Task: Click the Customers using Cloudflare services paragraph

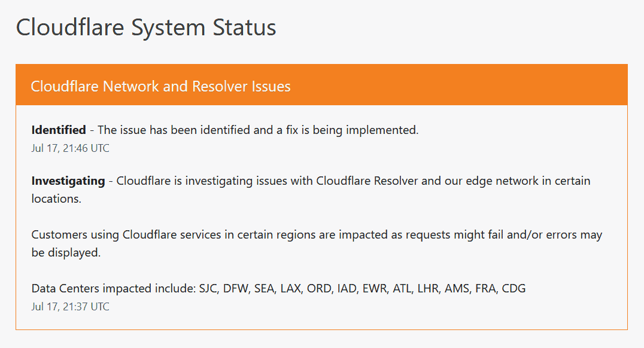Action: [x=317, y=243]
